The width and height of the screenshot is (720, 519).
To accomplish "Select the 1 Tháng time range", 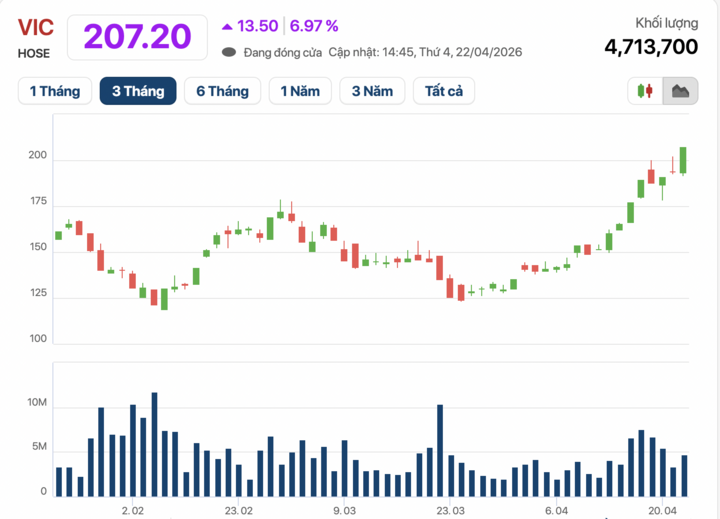I will [54, 91].
